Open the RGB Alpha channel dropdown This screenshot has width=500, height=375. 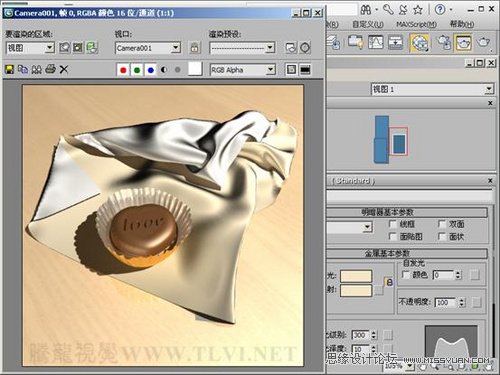pyautogui.click(x=243, y=70)
